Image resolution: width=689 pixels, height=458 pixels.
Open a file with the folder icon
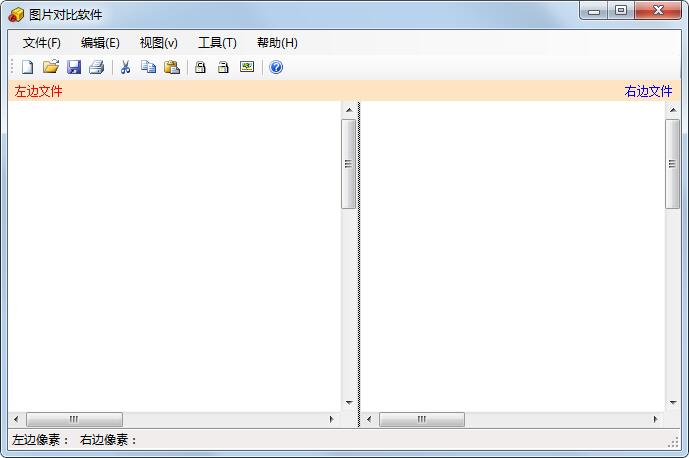pyautogui.click(x=51, y=67)
